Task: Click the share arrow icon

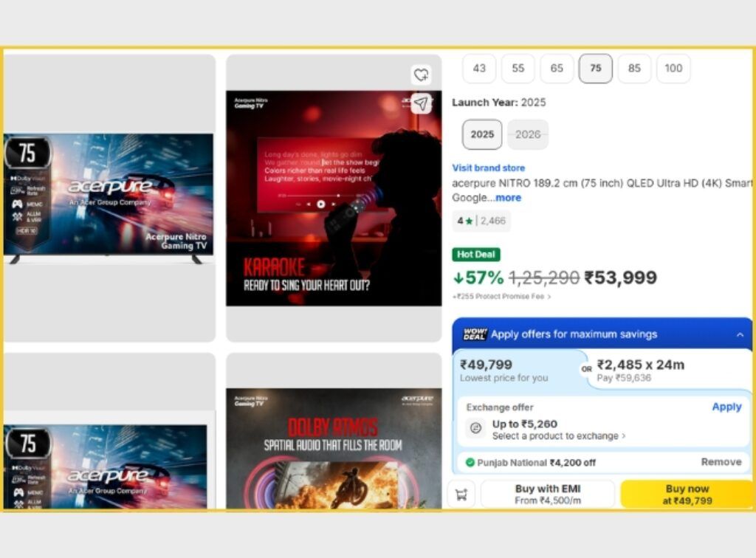Action: click(x=422, y=103)
